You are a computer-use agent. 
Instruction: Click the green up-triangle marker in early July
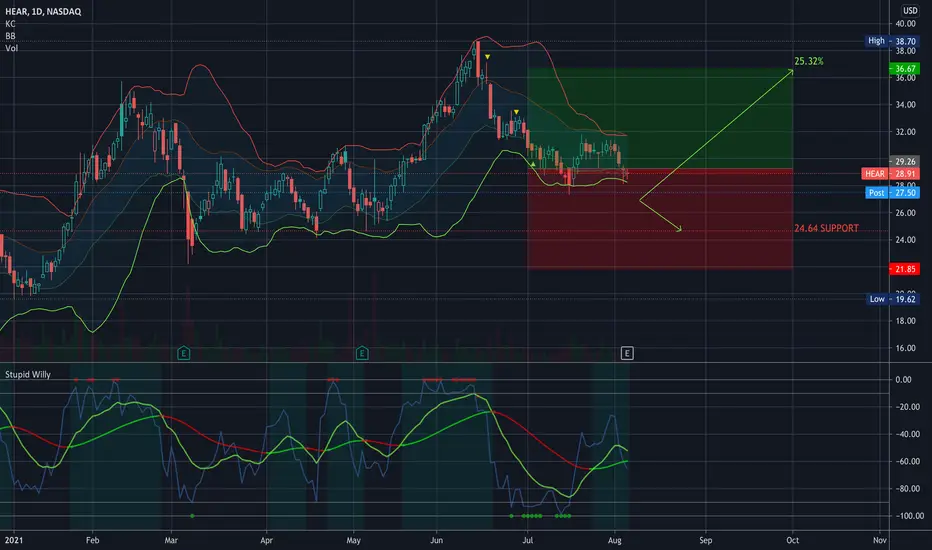(x=533, y=164)
